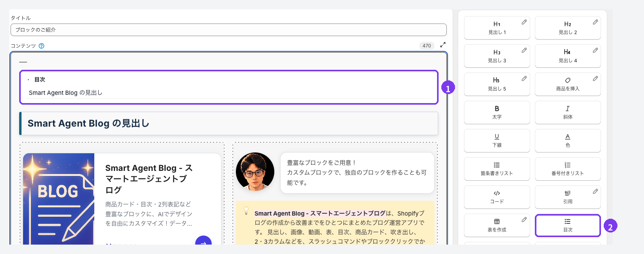The image size is (644, 254).
Task: Open the コンテンツ help question icon
Action: pos(41,46)
